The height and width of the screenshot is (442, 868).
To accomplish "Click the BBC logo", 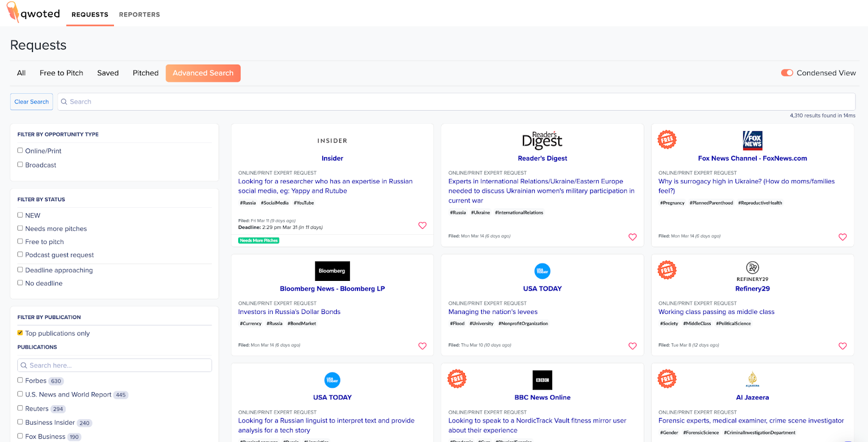I will tap(542, 380).
